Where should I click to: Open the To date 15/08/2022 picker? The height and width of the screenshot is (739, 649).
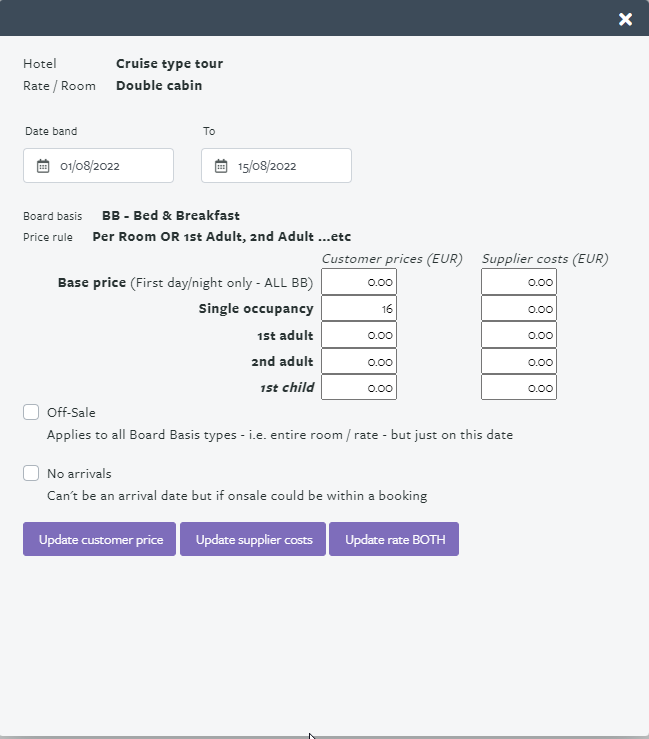click(x=276, y=165)
